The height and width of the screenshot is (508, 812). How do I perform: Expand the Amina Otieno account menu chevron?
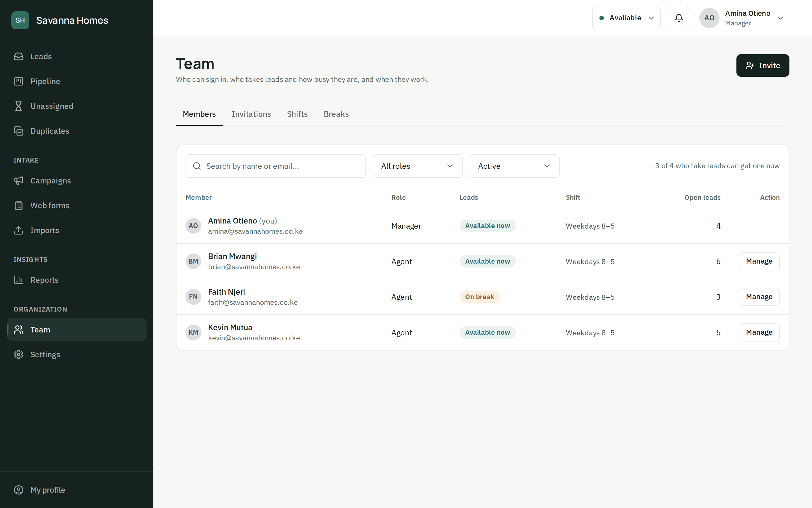pyautogui.click(x=780, y=18)
